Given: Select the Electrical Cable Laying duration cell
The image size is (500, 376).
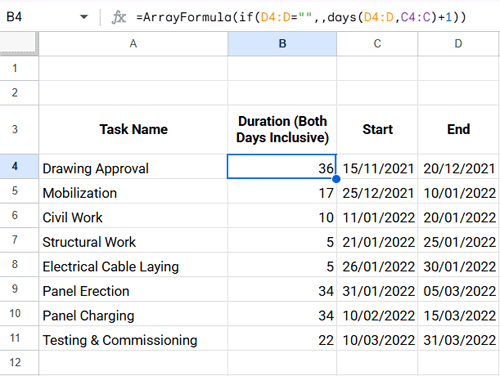Looking at the screenshot, I should (282, 265).
